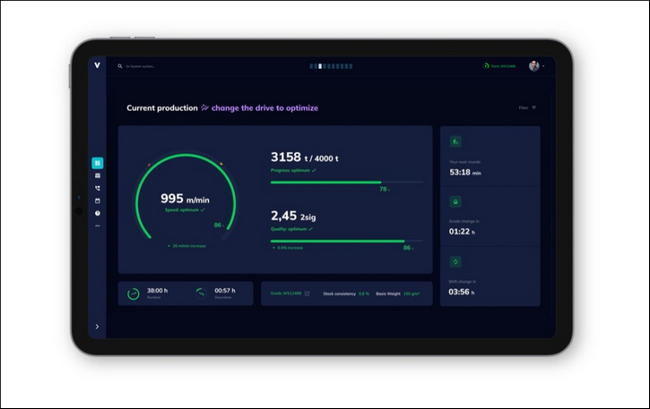
Task: Open the dashboard grid icon in sidebar
Action: point(97,163)
